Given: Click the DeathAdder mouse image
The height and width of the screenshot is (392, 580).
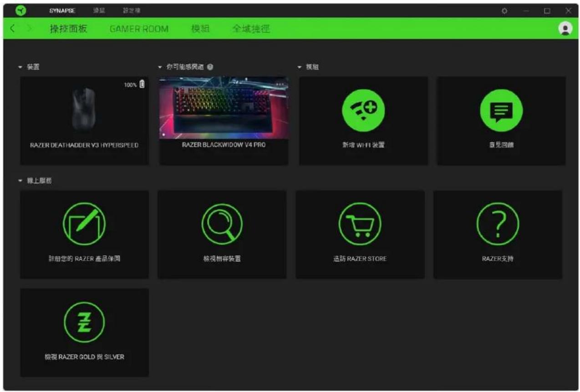Looking at the screenshot, I should tap(84, 109).
